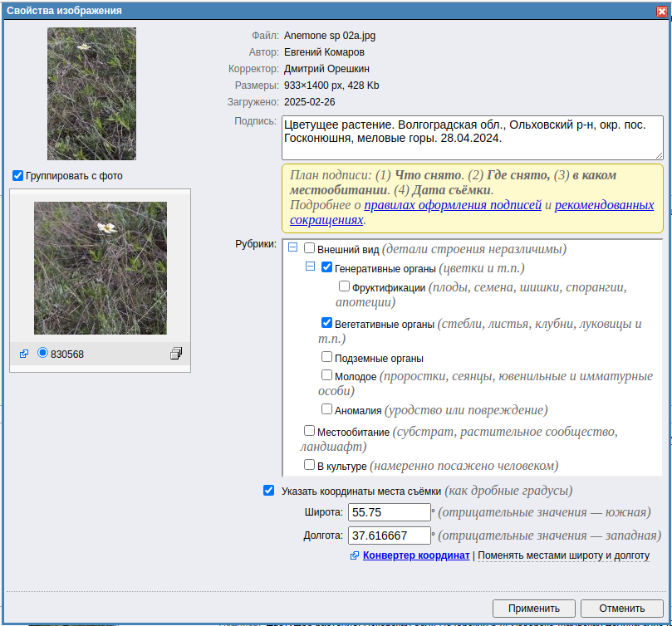The image size is (672, 626).
Task: Click 'Поменять местами широту и долготу'
Action: pos(563,555)
